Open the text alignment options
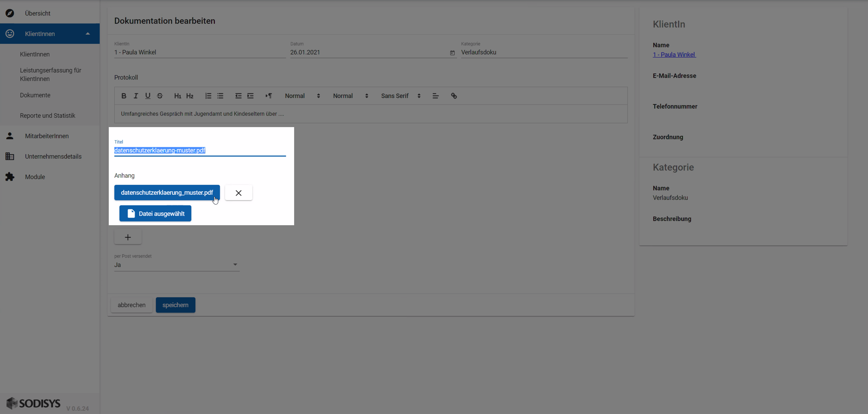The image size is (868, 414). point(435,96)
